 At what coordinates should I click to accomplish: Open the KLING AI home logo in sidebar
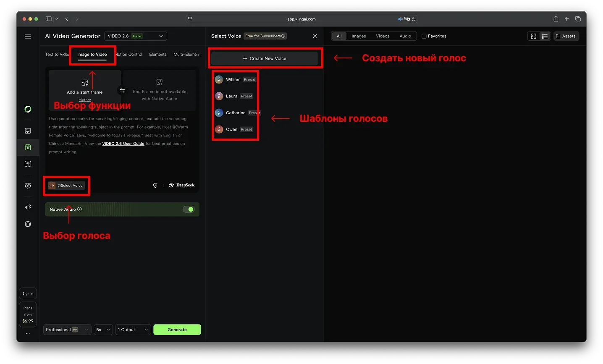tap(28, 109)
